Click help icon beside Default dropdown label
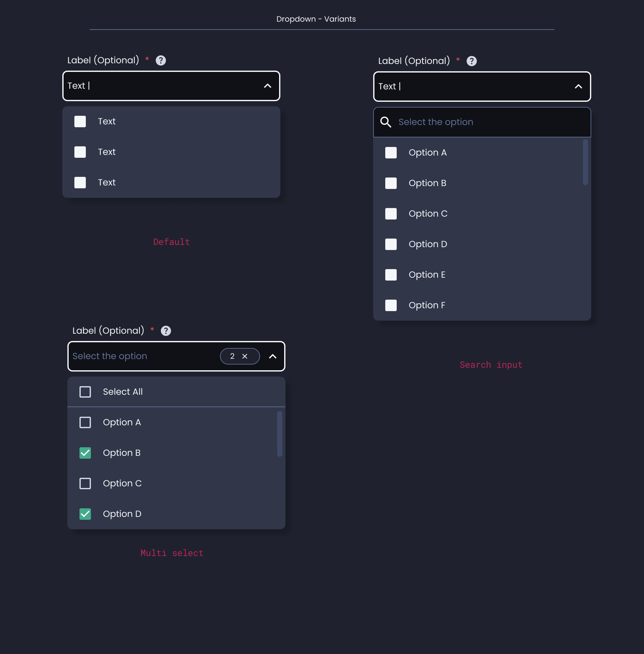 pos(161,60)
